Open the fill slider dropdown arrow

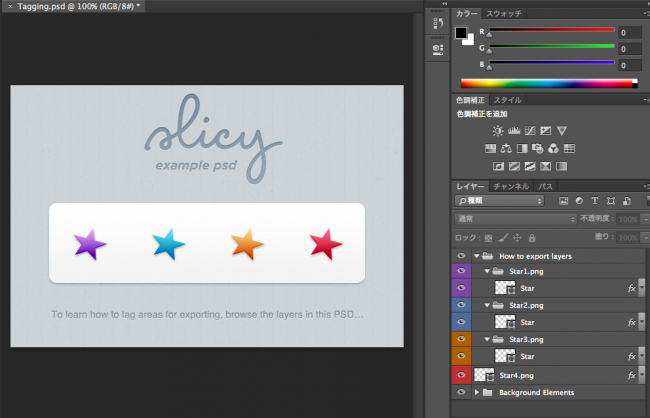[645, 238]
